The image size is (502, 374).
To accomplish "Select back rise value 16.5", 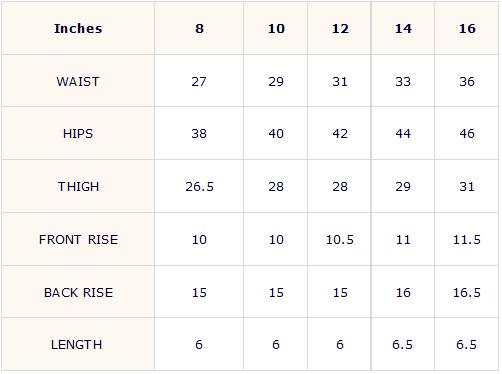I will (x=467, y=292).
